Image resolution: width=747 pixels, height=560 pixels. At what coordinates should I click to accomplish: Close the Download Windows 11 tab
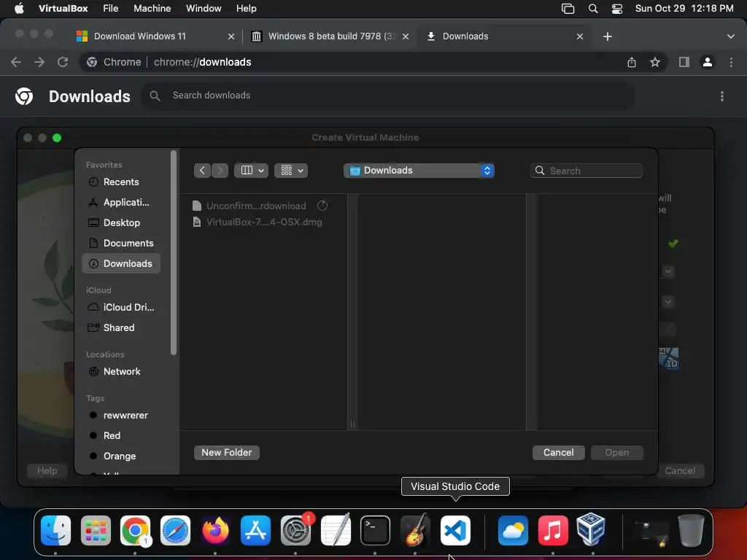(x=231, y=36)
